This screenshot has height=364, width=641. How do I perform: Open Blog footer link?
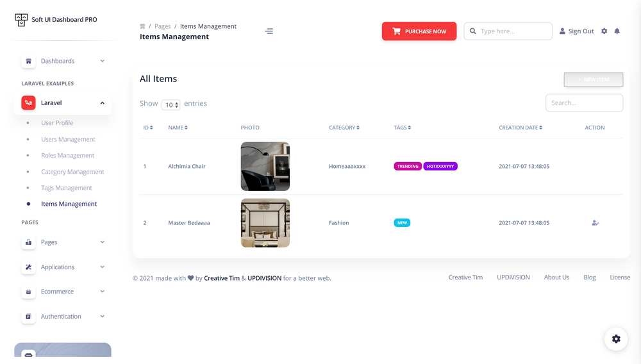point(590,277)
